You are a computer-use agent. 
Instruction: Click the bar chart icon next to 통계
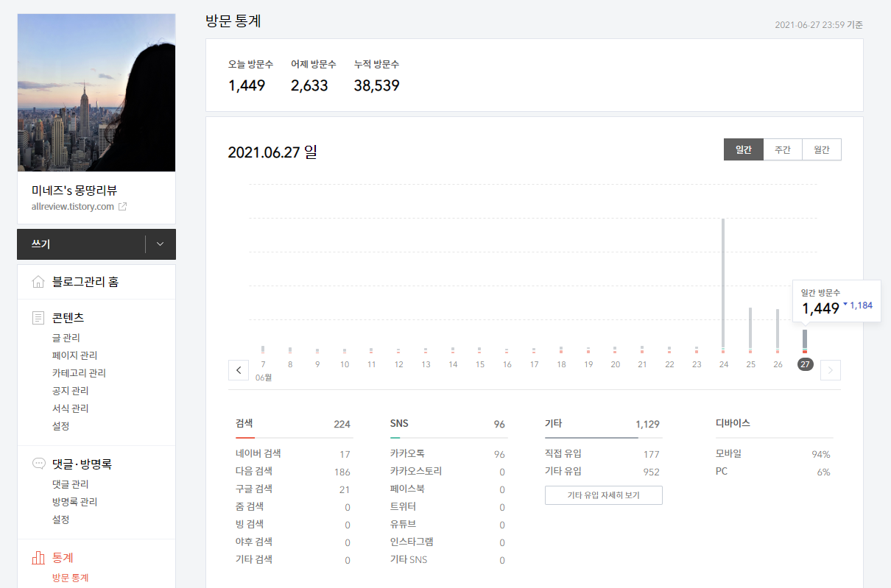coord(38,558)
